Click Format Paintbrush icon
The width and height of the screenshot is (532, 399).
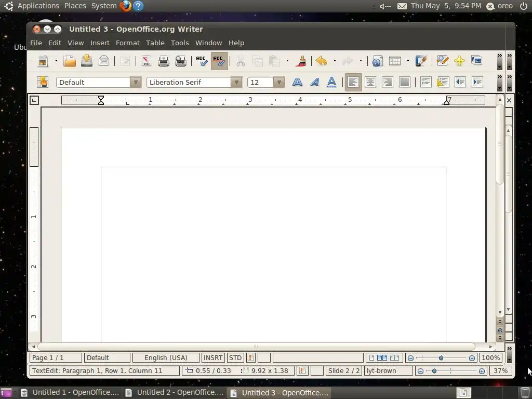click(301, 61)
